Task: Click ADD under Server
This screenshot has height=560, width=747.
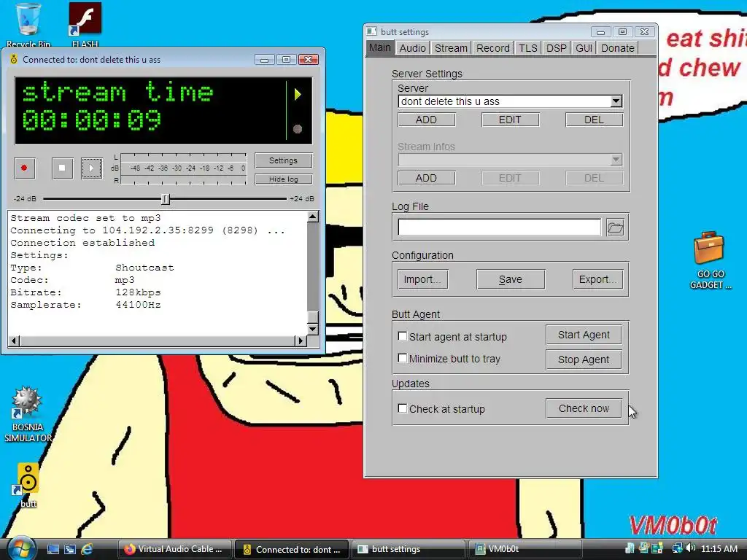Action: pos(426,120)
